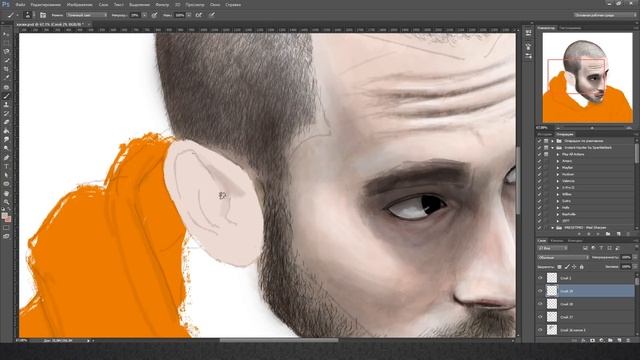This screenshot has width=640, height=360.
Task: Collapse the Instant Hipster action set
Action: [x=553, y=148]
